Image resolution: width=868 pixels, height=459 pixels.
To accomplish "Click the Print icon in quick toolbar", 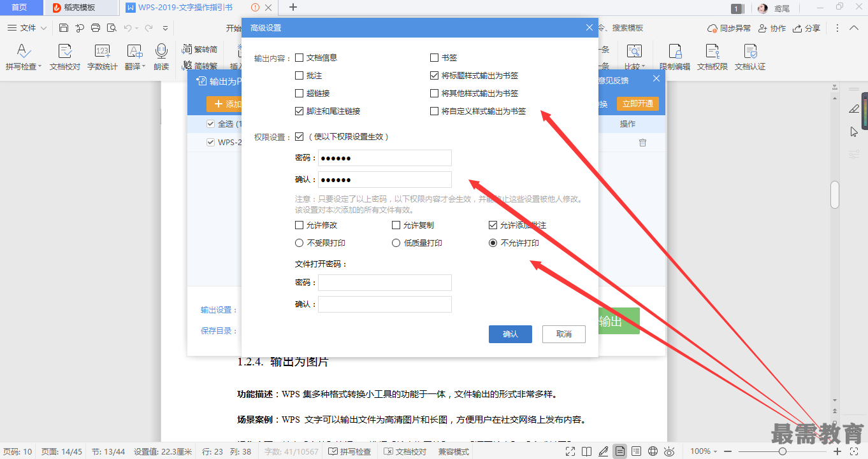I will pos(96,28).
